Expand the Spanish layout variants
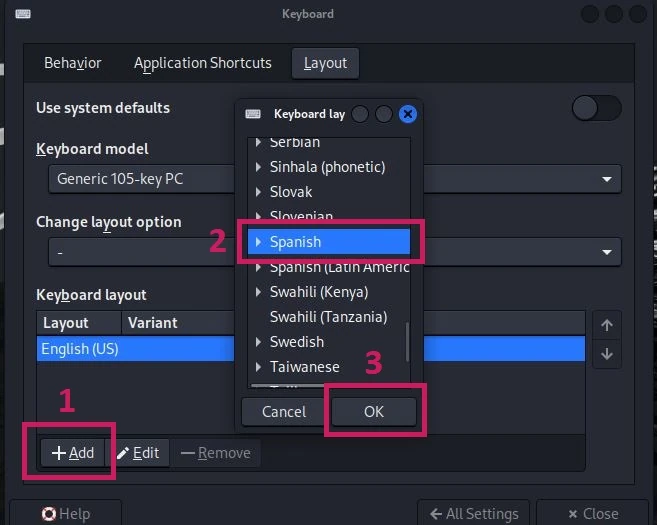The height and width of the screenshot is (525, 657). click(x=259, y=242)
